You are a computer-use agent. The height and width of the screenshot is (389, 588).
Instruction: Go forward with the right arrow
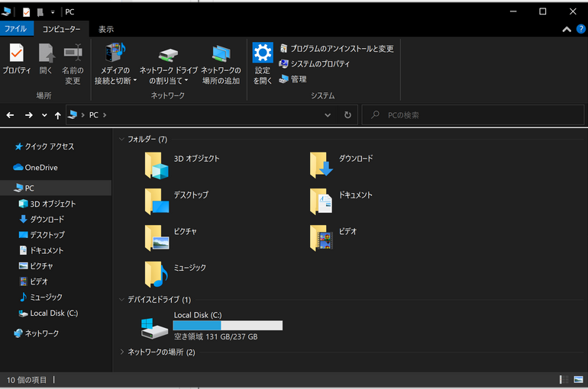tap(28, 115)
